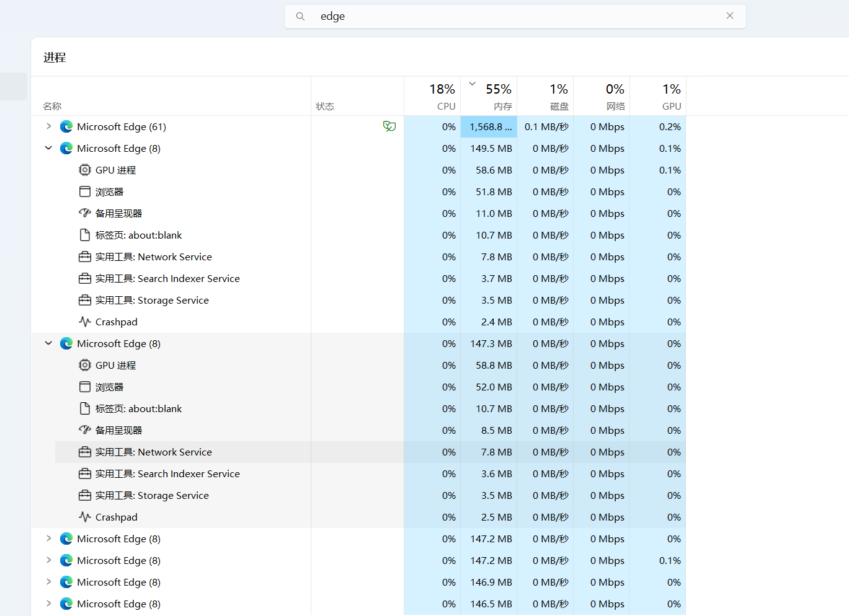Image resolution: width=849 pixels, height=616 pixels.
Task: Collapse the first expanded Microsoft Edge (8) group
Action: pyautogui.click(x=48, y=148)
